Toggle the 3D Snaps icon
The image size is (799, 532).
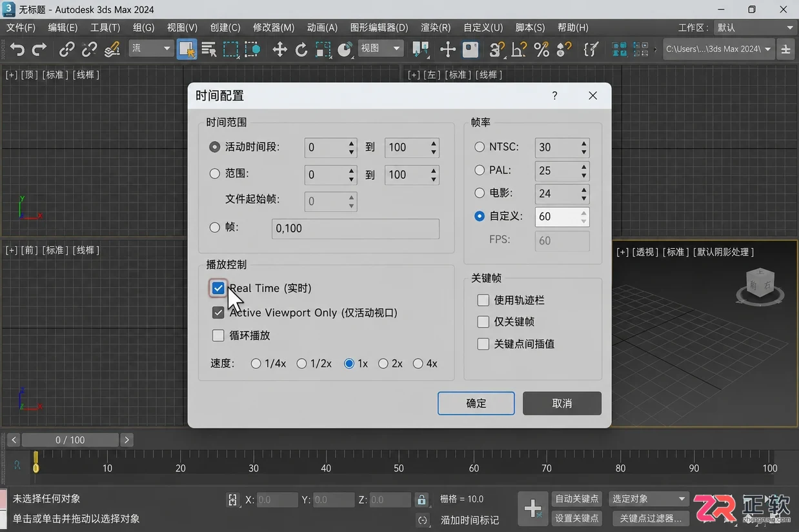pos(497,50)
